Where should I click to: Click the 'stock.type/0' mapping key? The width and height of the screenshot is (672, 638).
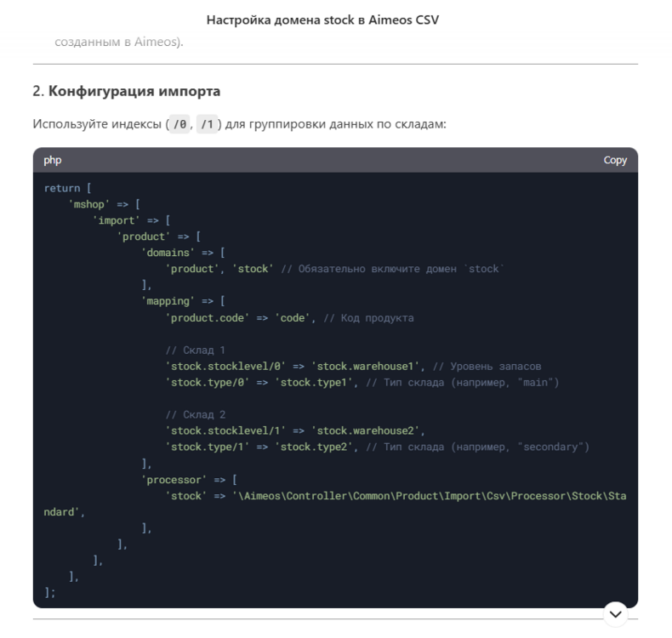click(207, 383)
